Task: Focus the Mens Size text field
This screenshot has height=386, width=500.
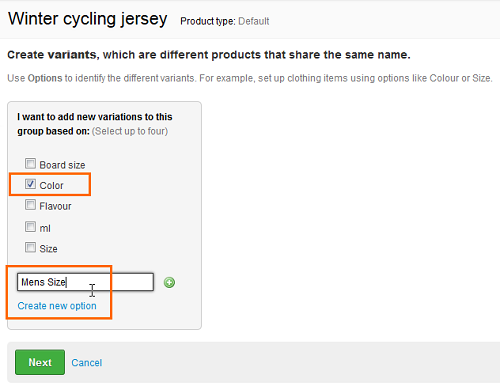Action: click(x=85, y=282)
